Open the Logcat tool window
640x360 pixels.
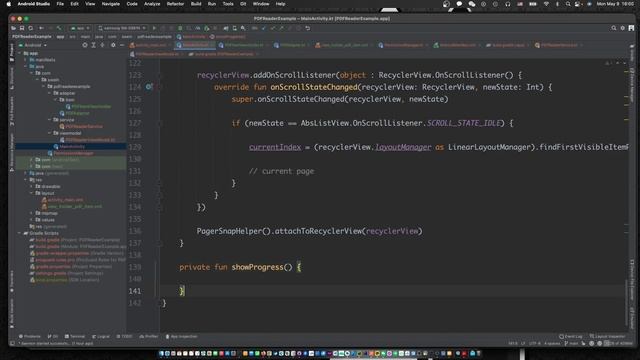click(x=101, y=336)
